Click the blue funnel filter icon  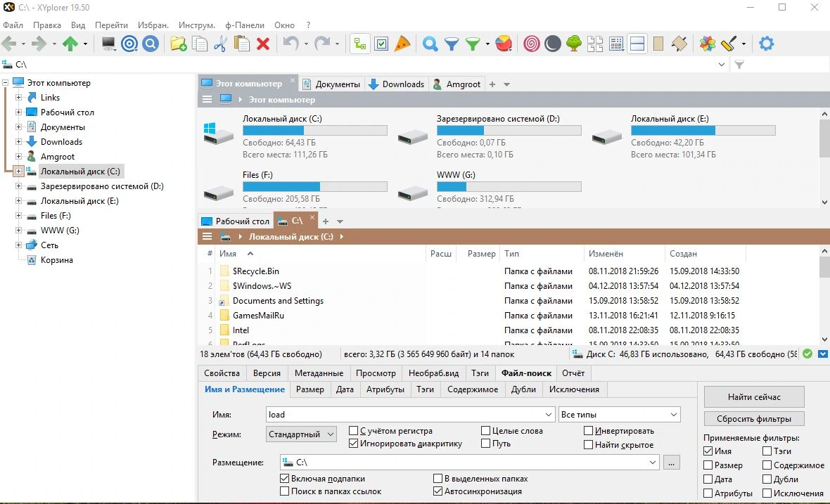[452, 44]
